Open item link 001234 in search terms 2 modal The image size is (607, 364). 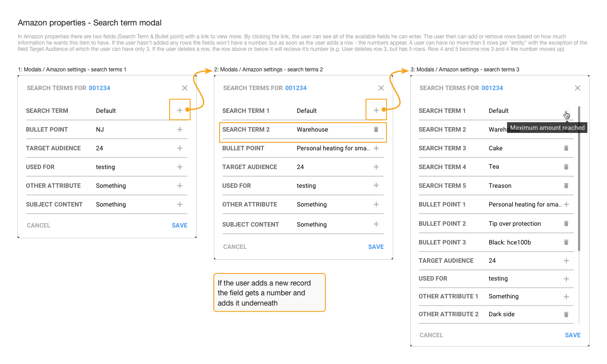[x=296, y=88]
